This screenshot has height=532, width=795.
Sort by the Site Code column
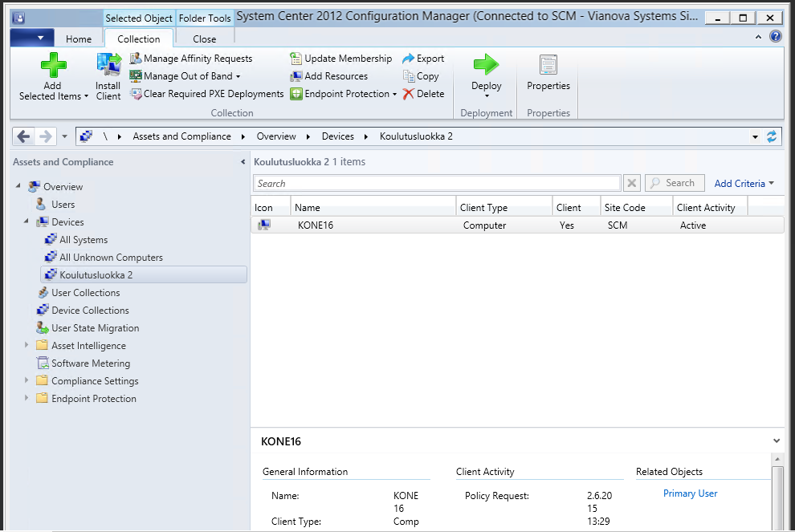click(637, 208)
